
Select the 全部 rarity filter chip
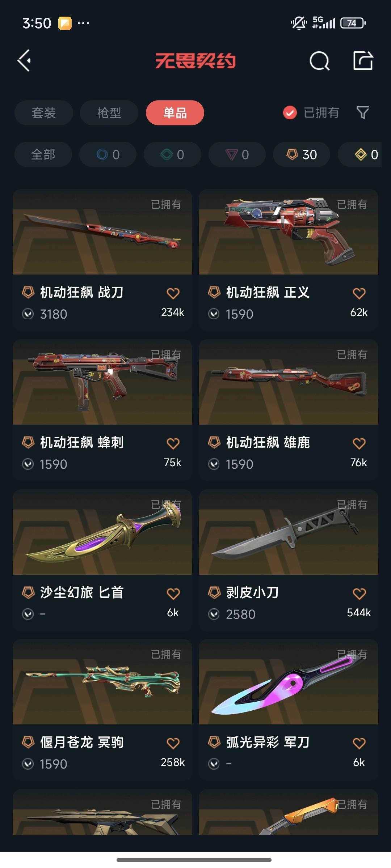point(43,154)
